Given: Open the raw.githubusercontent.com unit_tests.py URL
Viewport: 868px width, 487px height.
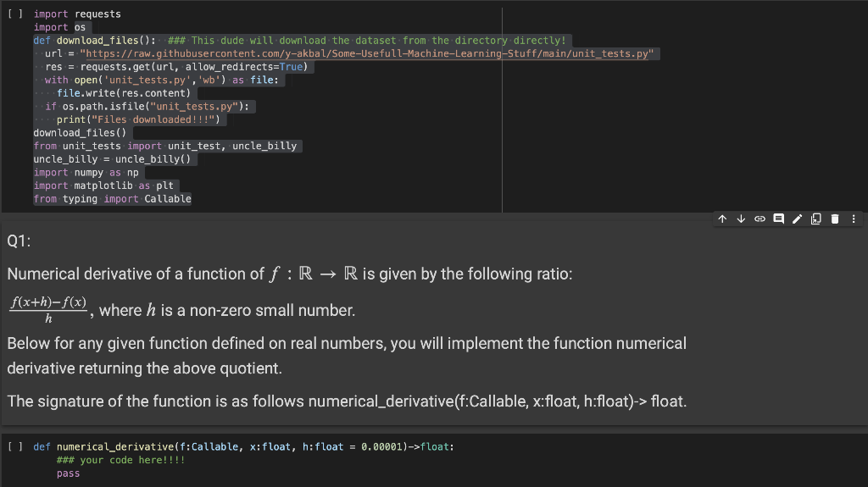Looking at the screenshot, I should (367, 53).
